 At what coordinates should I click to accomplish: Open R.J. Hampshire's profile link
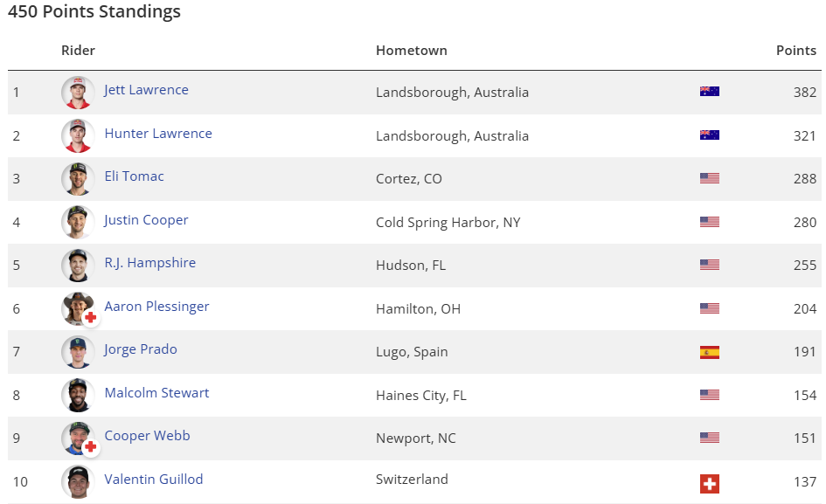149,263
